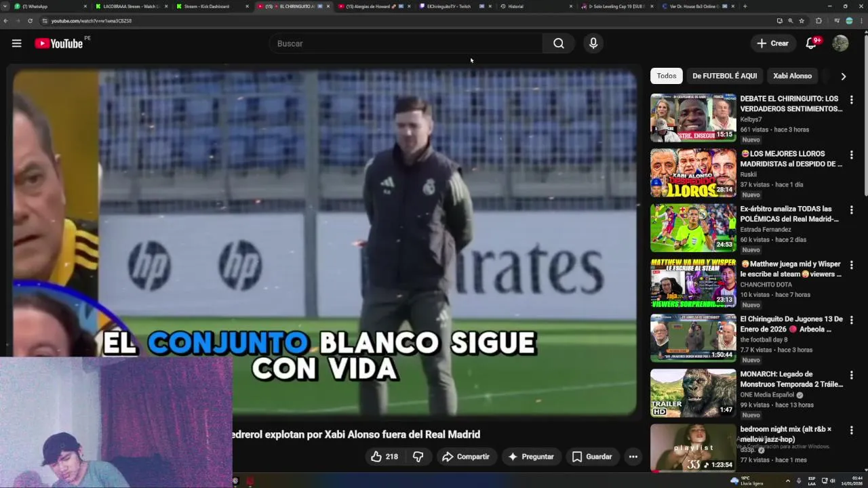This screenshot has height=488, width=868.
Task: Open options menu for Matthew juega mid video
Action: 851,265
